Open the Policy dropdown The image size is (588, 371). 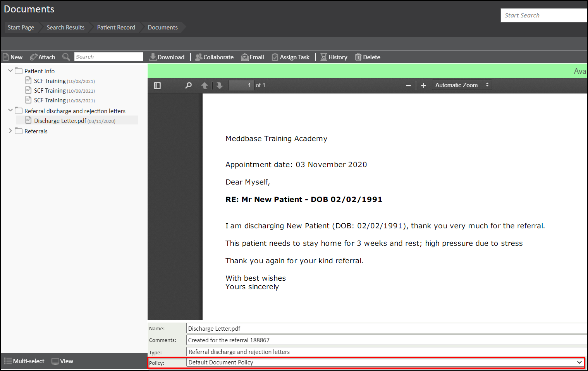point(385,362)
